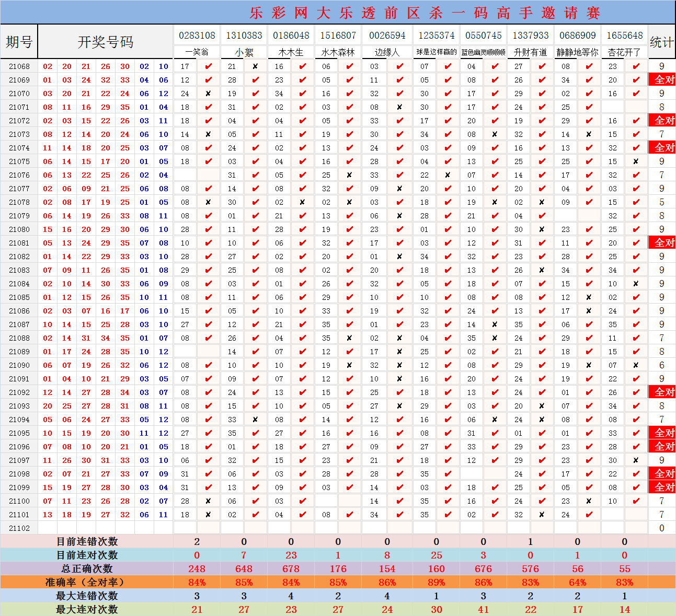Select participant ID 0686909
This screenshot has width=676, height=616.
point(577,35)
